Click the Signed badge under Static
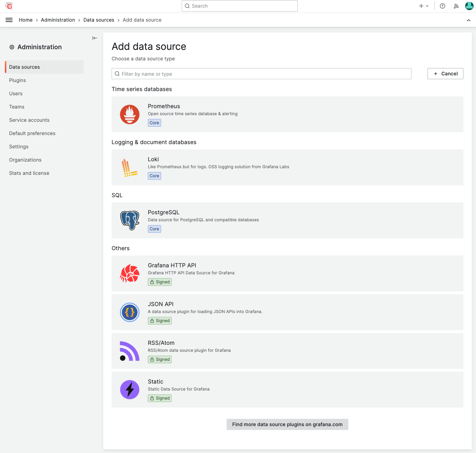The height and width of the screenshot is (453, 476). [x=160, y=398]
